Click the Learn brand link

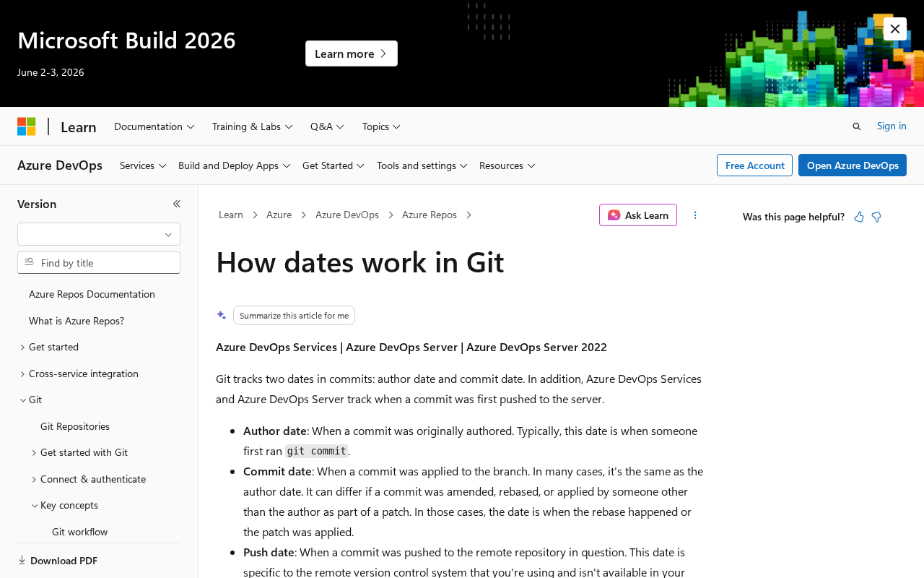pyautogui.click(x=79, y=127)
